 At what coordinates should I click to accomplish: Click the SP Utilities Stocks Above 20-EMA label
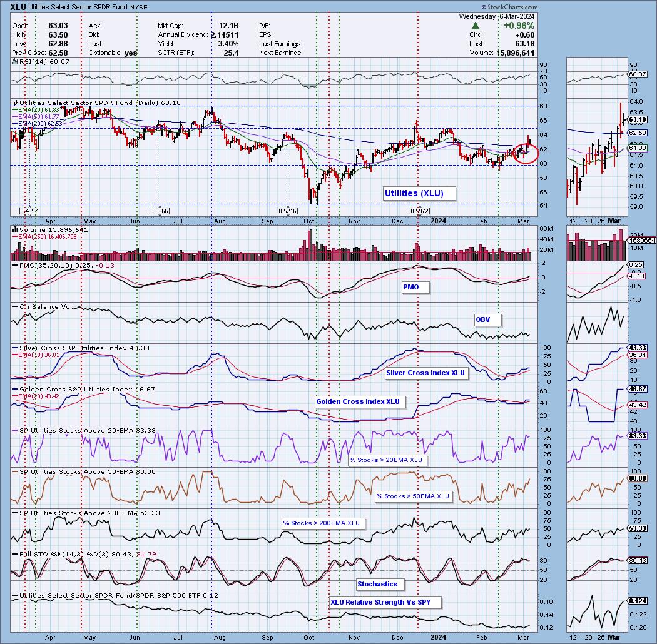coord(84,430)
